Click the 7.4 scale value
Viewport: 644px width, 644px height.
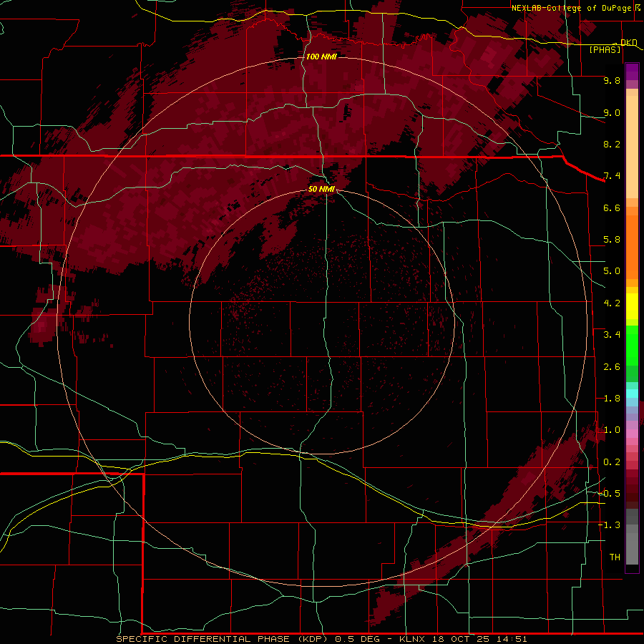(x=612, y=176)
